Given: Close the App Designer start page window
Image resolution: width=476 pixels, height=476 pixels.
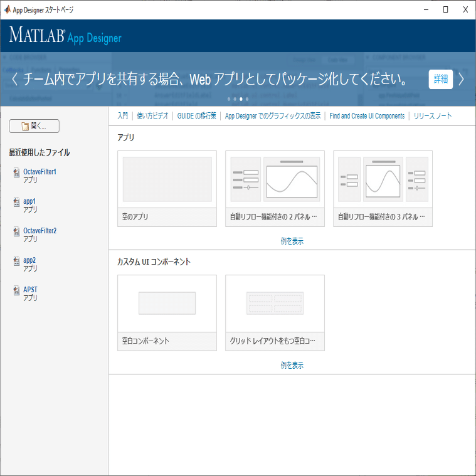Looking at the screenshot, I should pos(465,9).
